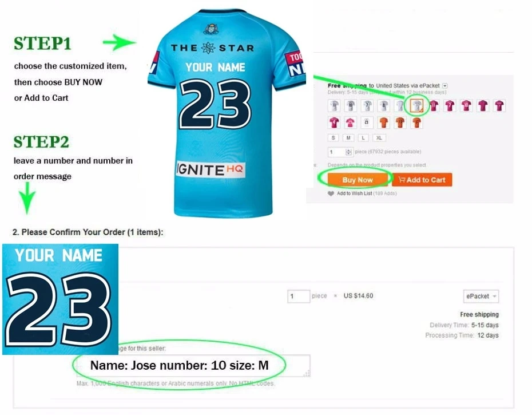Expand the shipping destination dropdown arrow
The width and height of the screenshot is (532, 415).
[445, 86]
